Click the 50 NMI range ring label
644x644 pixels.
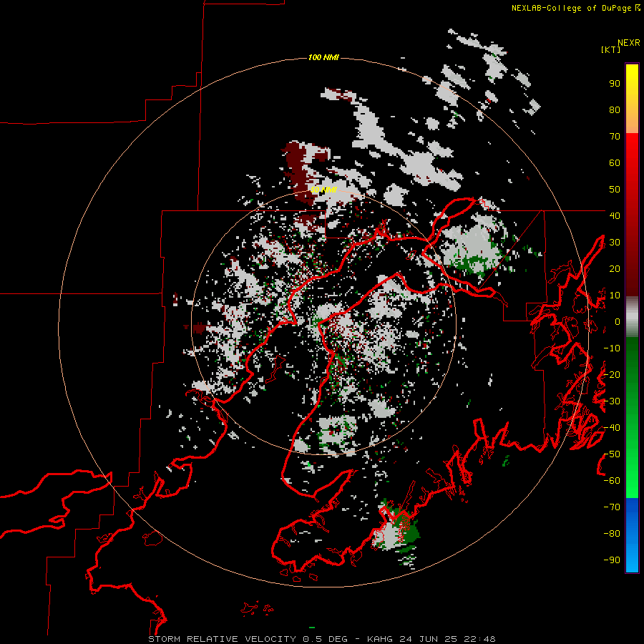323,190
